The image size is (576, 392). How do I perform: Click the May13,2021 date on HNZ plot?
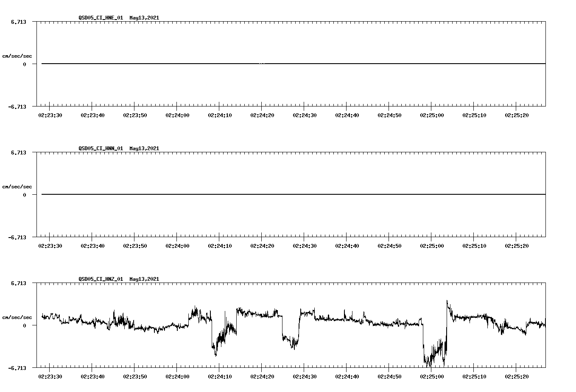144,279
